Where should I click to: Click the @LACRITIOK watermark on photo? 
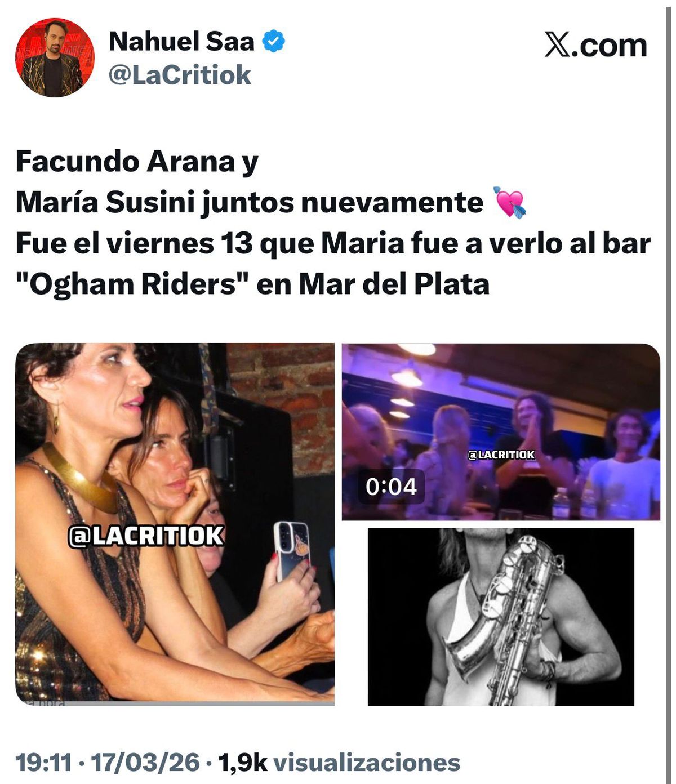point(146,536)
